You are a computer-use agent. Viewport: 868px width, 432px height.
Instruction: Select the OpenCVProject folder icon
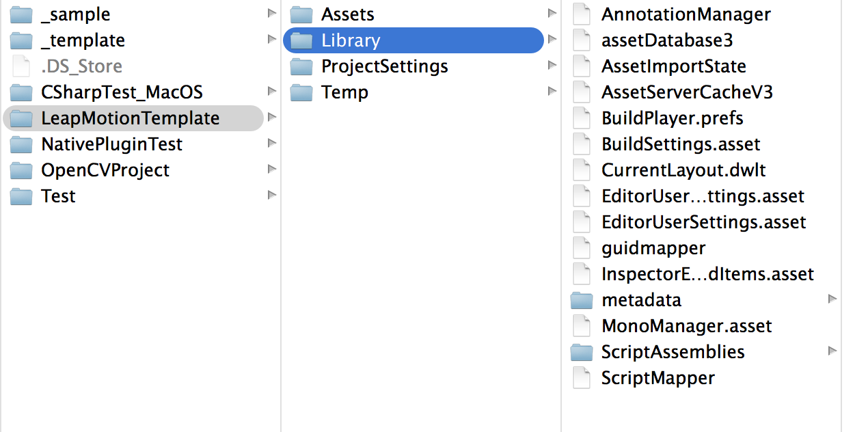[21, 170]
